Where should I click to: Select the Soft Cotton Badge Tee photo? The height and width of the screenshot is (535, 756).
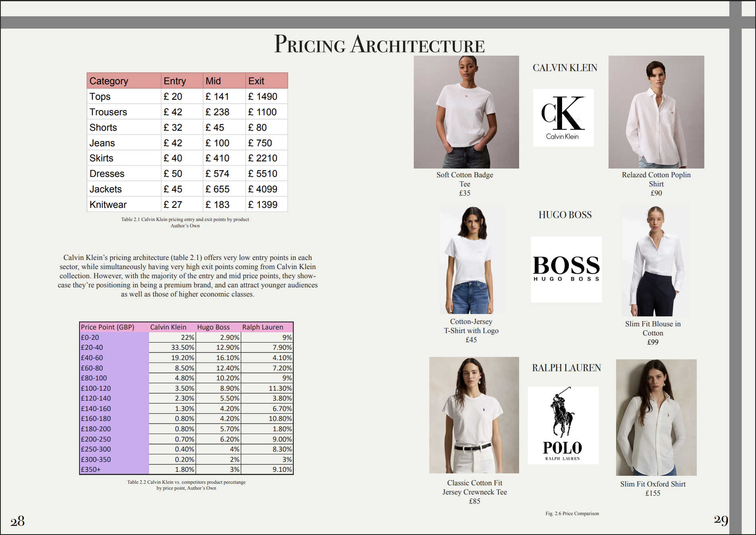pos(466,112)
